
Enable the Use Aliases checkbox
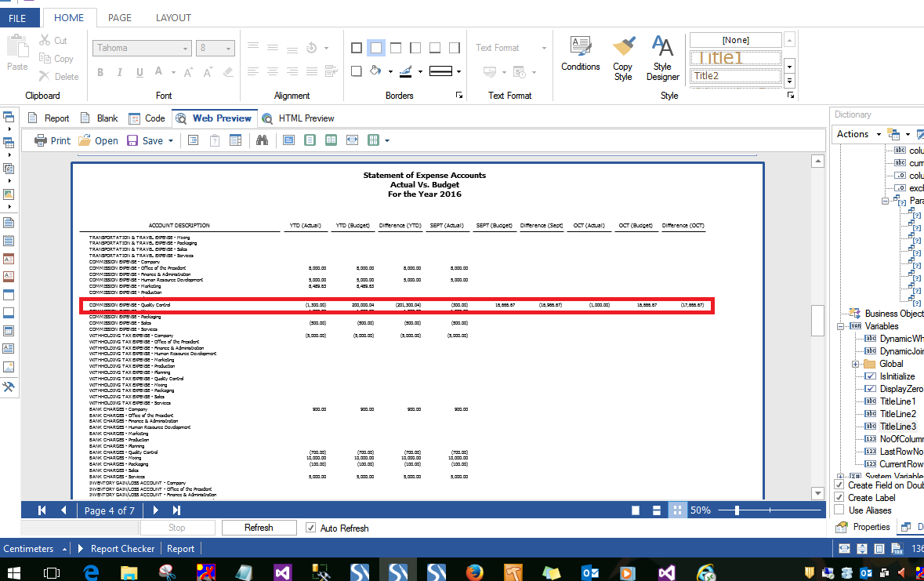(839, 510)
